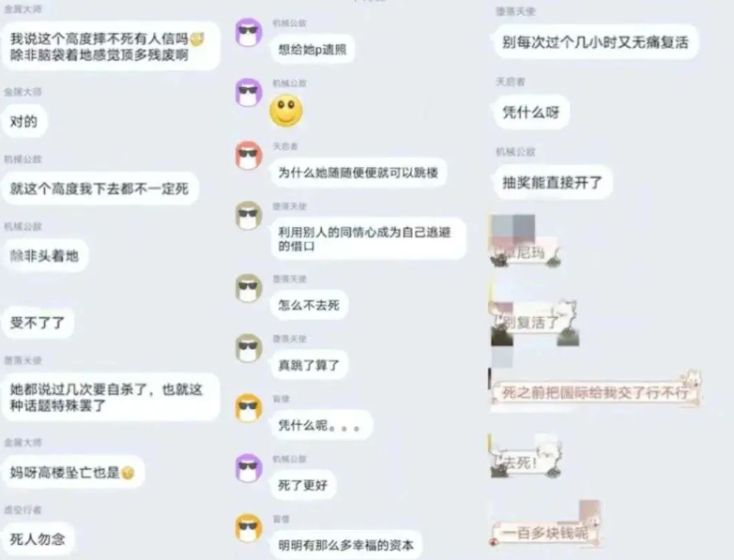
Task: Click the purple avatar next to "想给她p遗照"
Action: pos(249,32)
